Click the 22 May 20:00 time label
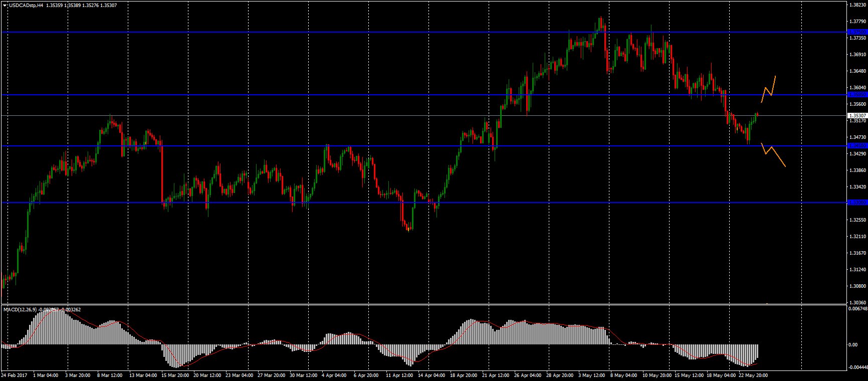Viewport: 868px width, 381px height. (753, 375)
